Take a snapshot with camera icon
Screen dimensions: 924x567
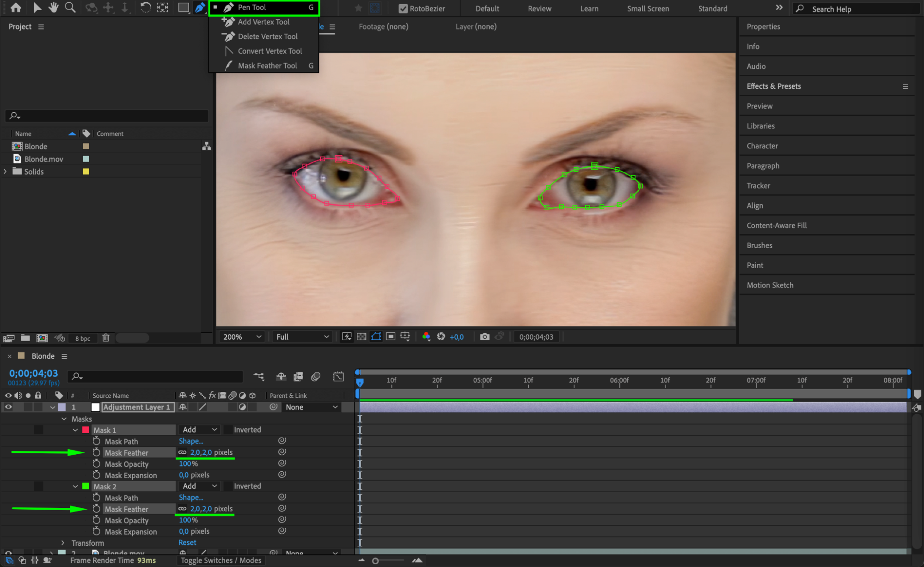pos(484,337)
